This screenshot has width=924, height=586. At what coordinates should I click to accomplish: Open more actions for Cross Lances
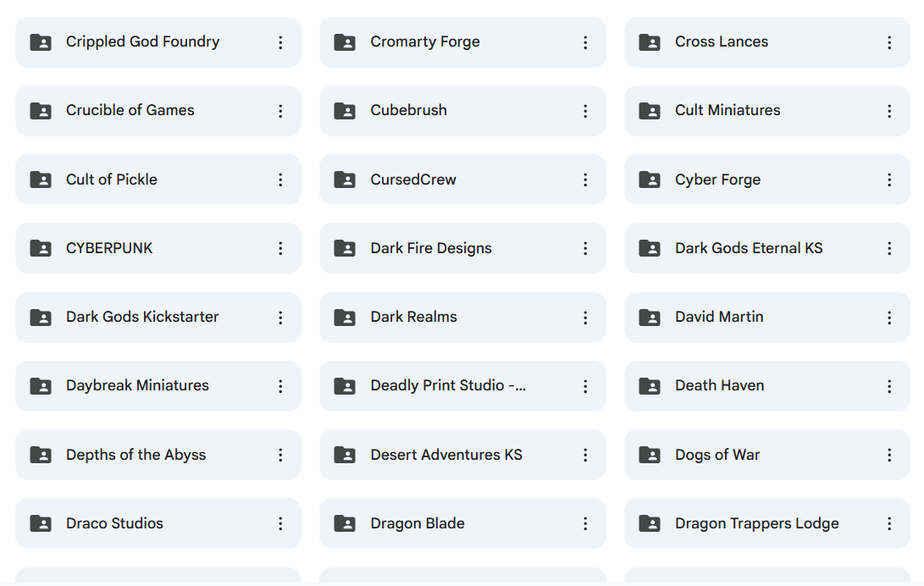(889, 42)
